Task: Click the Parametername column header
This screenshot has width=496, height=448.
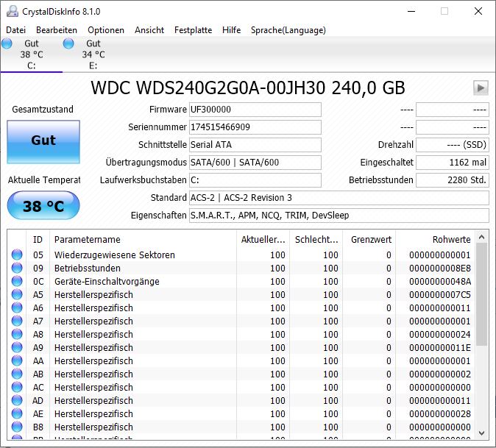Action: 143,240
